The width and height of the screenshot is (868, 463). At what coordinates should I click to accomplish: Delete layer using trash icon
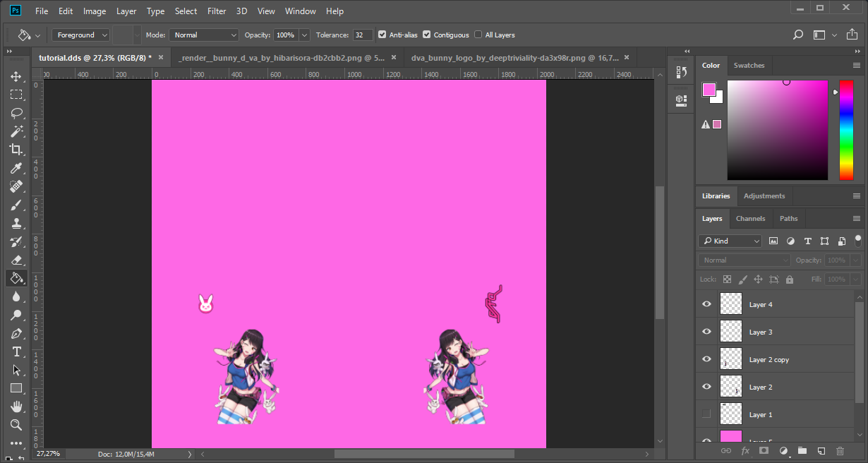pos(840,450)
